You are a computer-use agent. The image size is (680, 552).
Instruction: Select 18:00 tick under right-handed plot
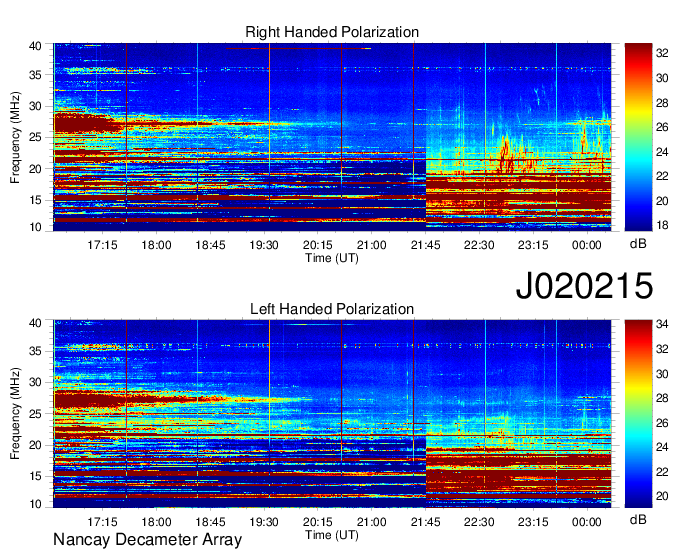click(x=156, y=245)
